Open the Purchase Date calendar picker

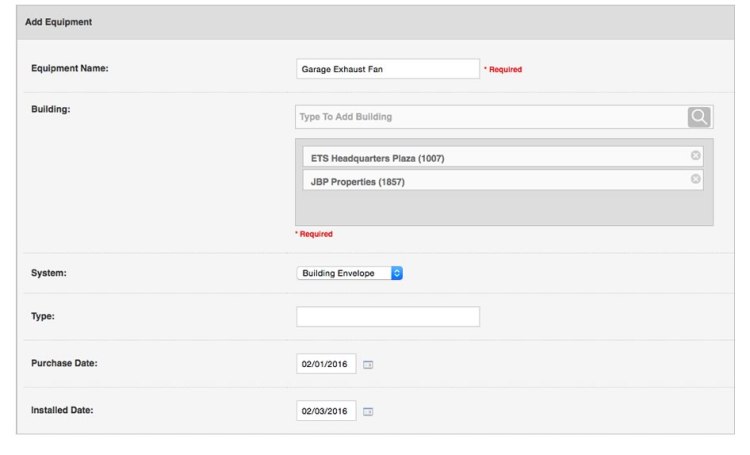[x=368, y=365]
